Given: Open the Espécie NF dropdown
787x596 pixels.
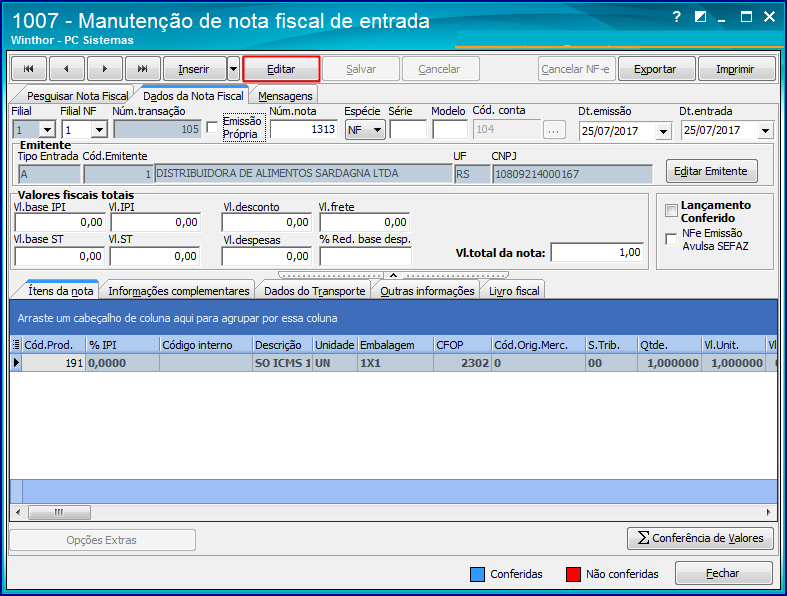Looking at the screenshot, I should point(377,130).
